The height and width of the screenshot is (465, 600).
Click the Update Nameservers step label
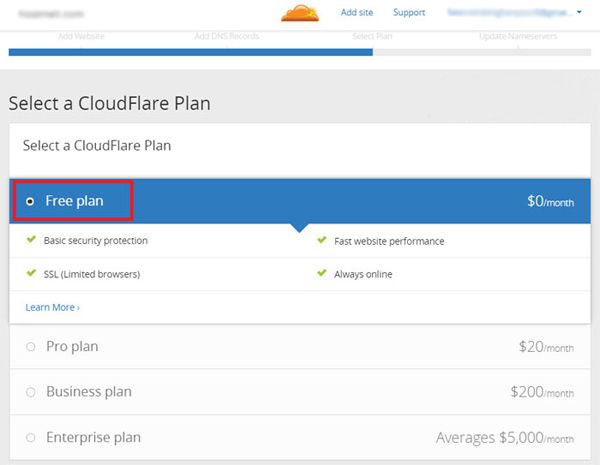point(518,36)
